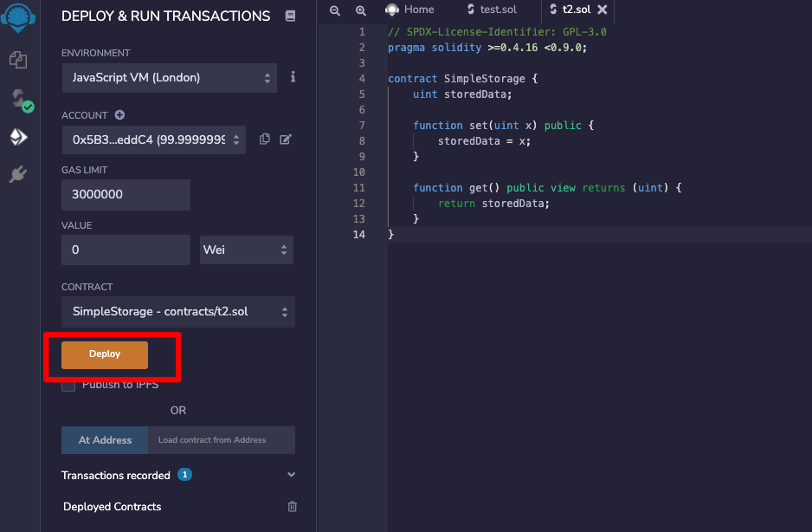The height and width of the screenshot is (532, 812).
Task: Zoom in the editor font
Action: pyautogui.click(x=361, y=10)
